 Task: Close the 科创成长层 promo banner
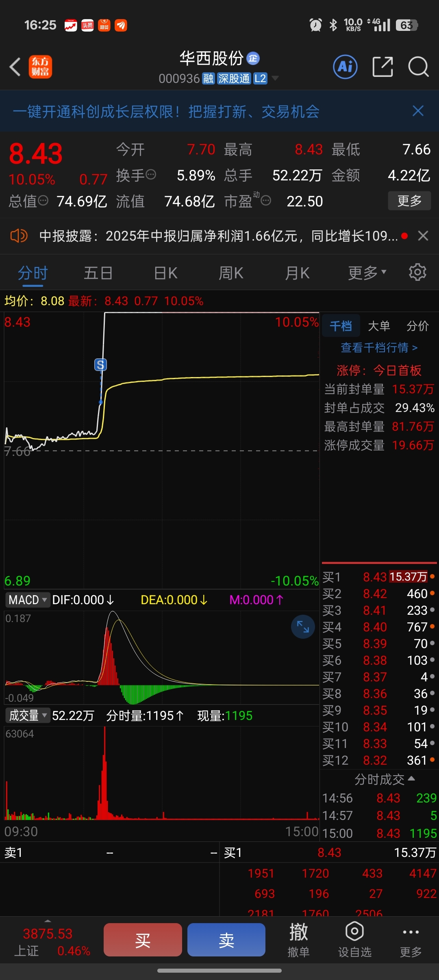pos(418,111)
